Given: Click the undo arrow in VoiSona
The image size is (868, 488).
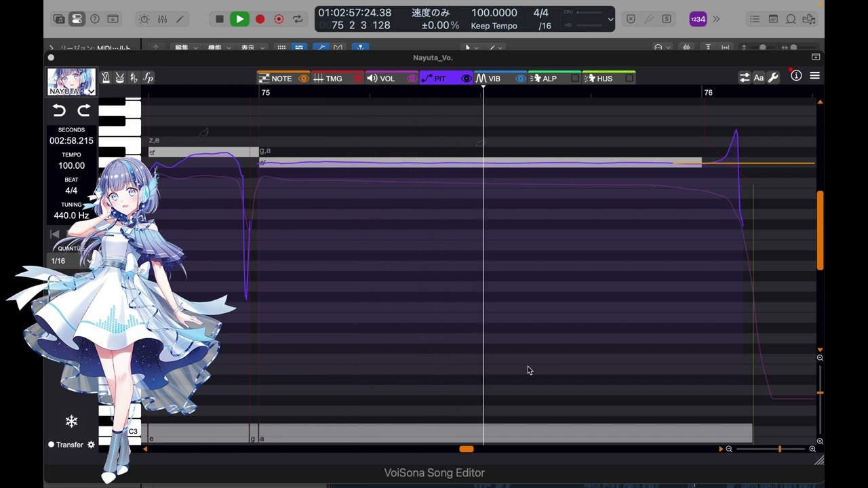Looking at the screenshot, I should tap(59, 111).
